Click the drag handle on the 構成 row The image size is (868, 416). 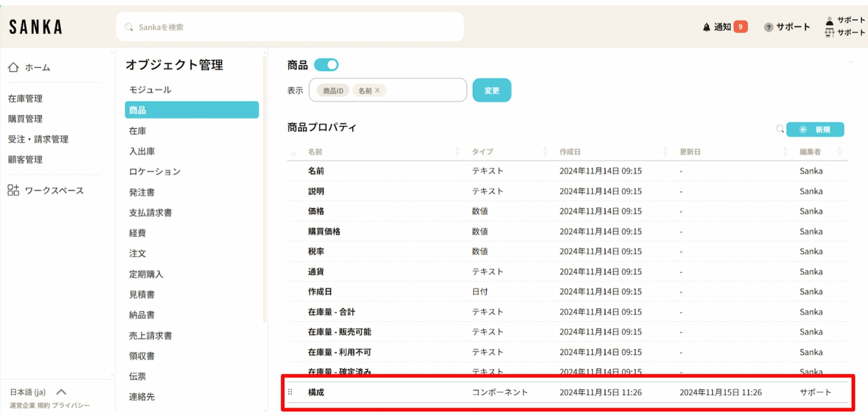(x=290, y=392)
